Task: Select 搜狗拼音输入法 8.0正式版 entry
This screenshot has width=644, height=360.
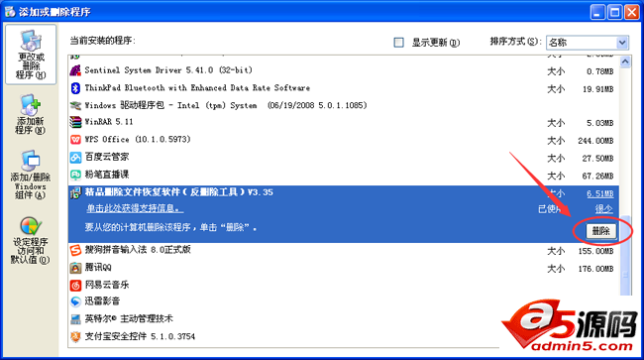Action: click(344, 250)
